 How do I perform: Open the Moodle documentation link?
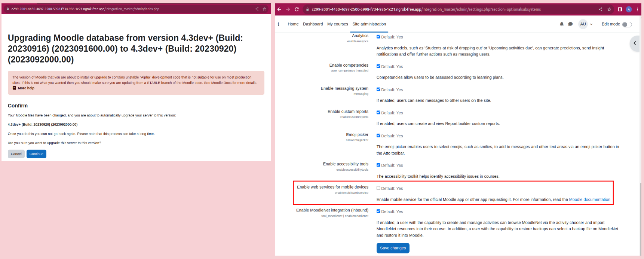(x=589, y=199)
